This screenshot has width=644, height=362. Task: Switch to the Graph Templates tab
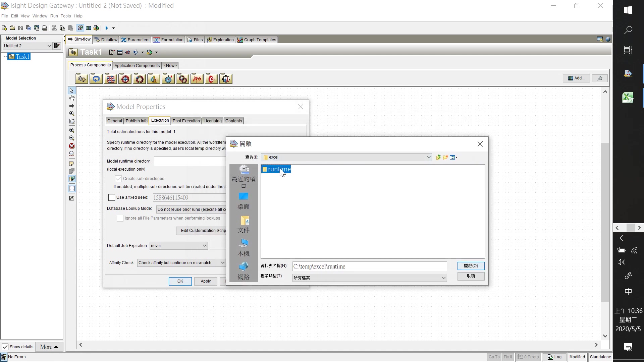pyautogui.click(x=257, y=40)
